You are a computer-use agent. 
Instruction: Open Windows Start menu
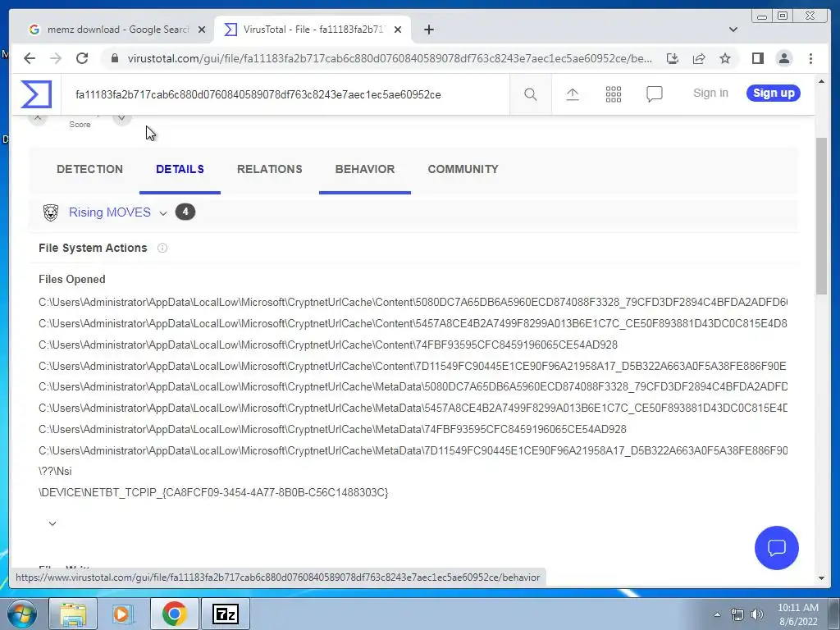click(22, 614)
